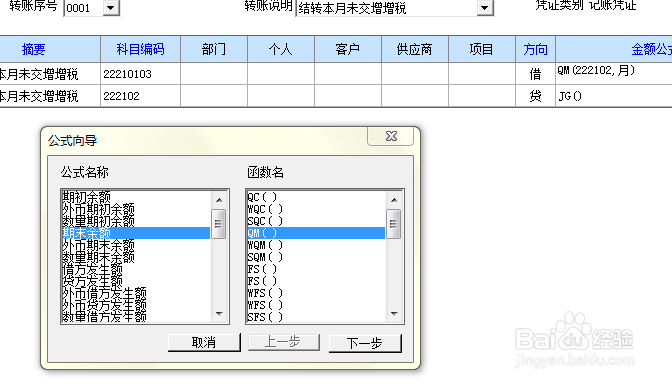Image resolution: width=672 pixels, height=384 pixels.
Task: Click the 取消 button
Action: pos(204,342)
